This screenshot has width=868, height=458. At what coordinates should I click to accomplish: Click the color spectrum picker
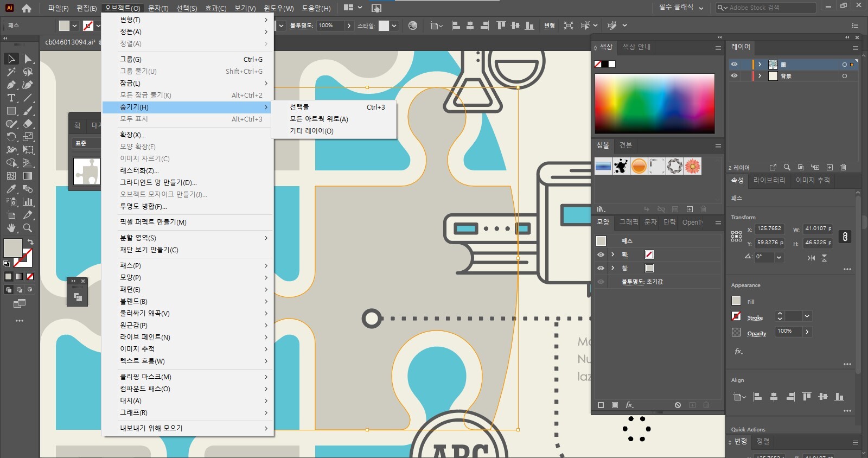coord(654,103)
